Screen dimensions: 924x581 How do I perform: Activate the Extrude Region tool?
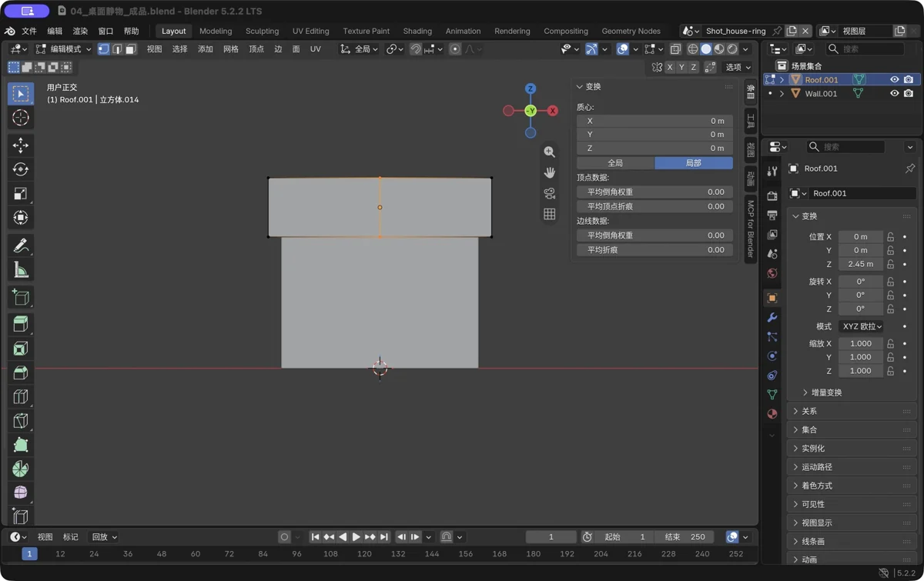[x=21, y=324]
